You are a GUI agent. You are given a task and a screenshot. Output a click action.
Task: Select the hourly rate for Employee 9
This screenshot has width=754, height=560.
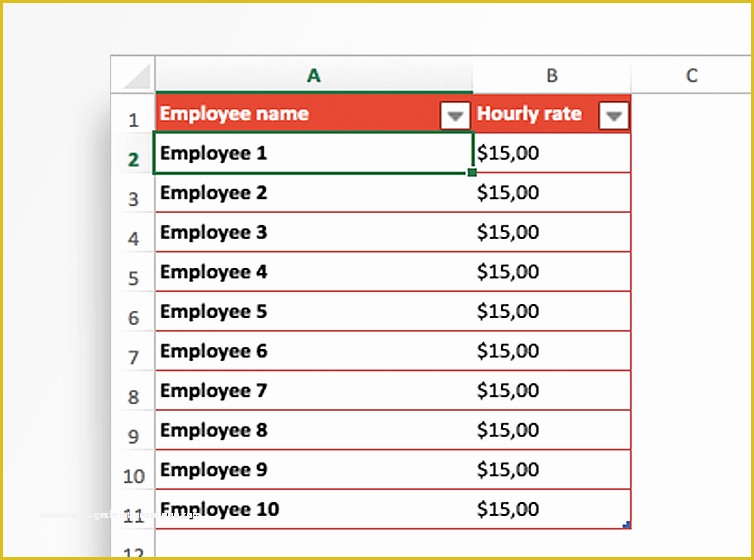pos(552,470)
